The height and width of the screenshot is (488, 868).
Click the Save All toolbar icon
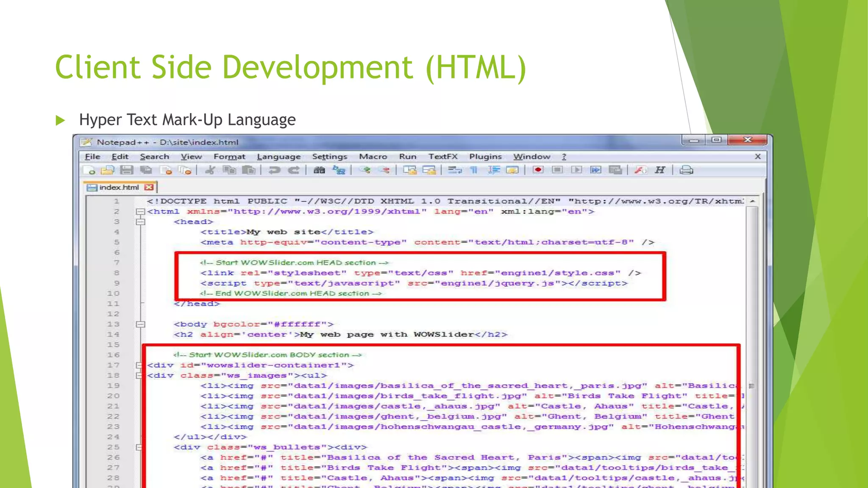click(x=146, y=170)
